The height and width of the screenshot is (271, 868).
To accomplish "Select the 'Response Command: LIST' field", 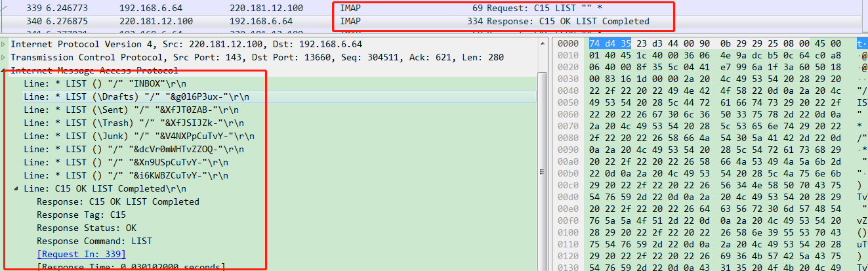I will (x=269, y=241).
